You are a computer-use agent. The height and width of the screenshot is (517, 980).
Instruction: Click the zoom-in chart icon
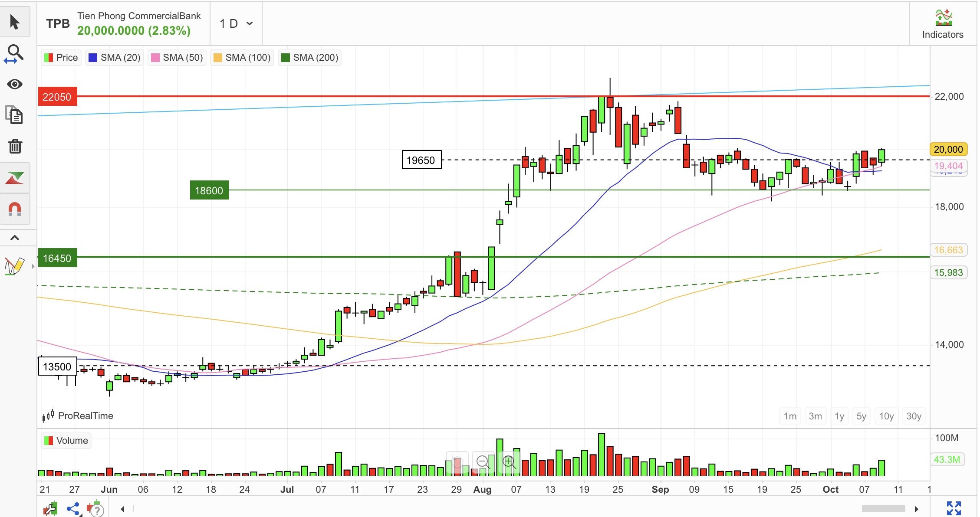pos(509,462)
